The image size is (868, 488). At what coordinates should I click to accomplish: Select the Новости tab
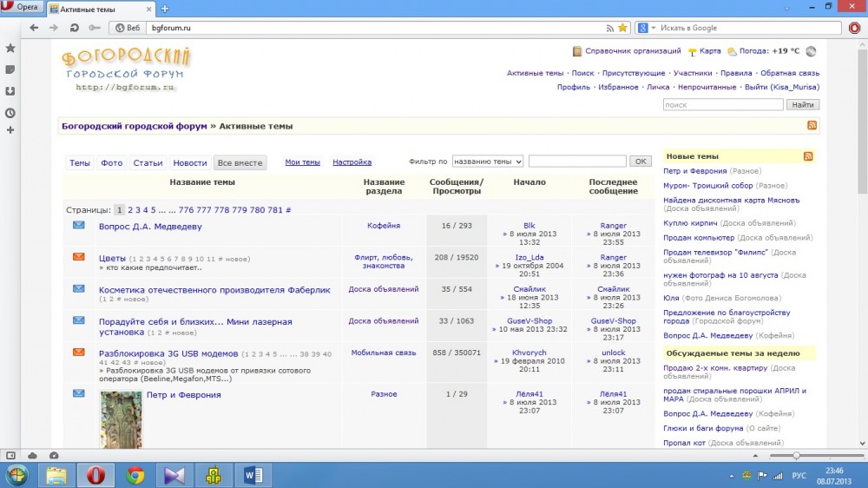[x=189, y=162]
